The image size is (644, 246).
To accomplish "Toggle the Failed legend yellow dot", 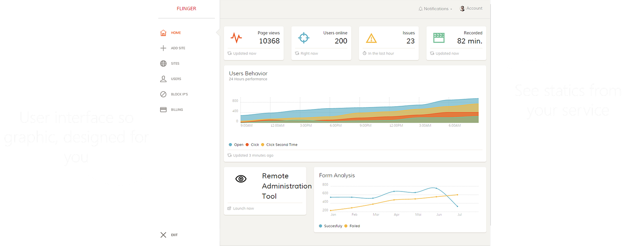I will pos(346,226).
